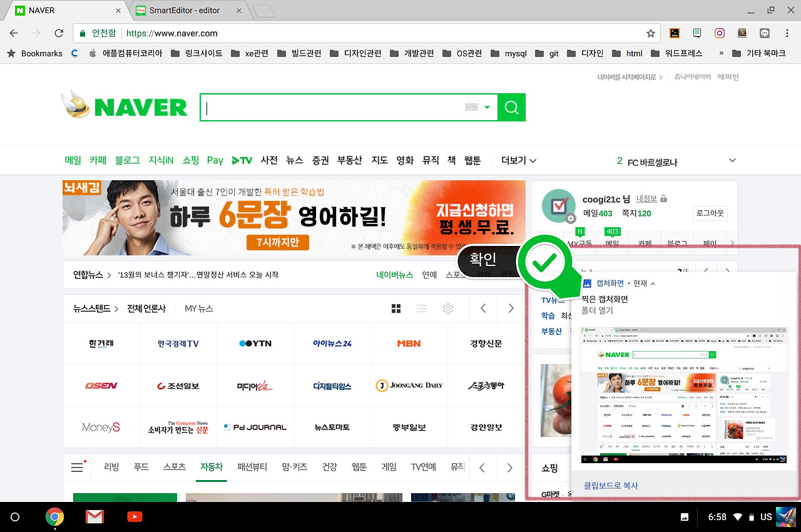Switch to list view icon in 뉴스스탠드
The width and height of the screenshot is (801, 532).
[x=421, y=308]
